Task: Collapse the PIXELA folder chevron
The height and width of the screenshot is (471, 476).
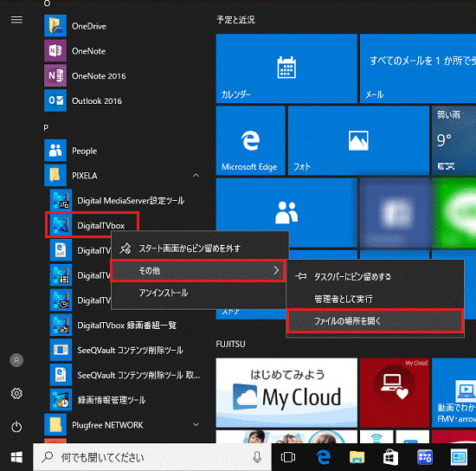Action: (196, 175)
